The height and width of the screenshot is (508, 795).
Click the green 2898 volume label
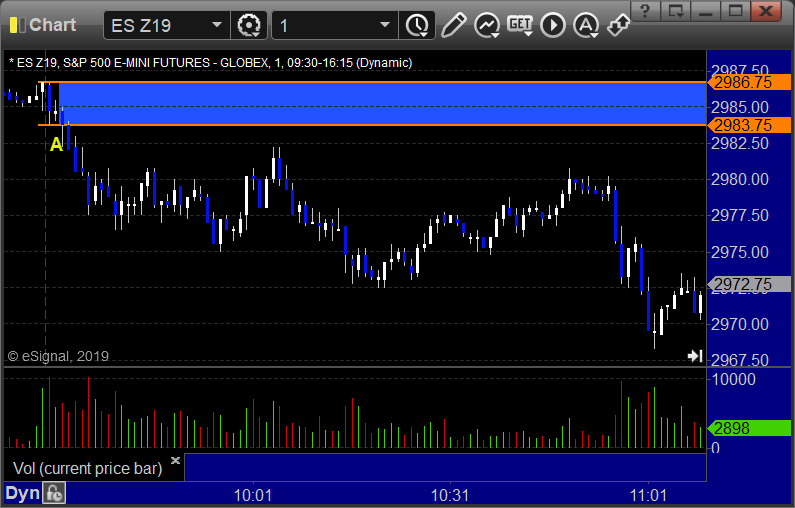click(749, 428)
